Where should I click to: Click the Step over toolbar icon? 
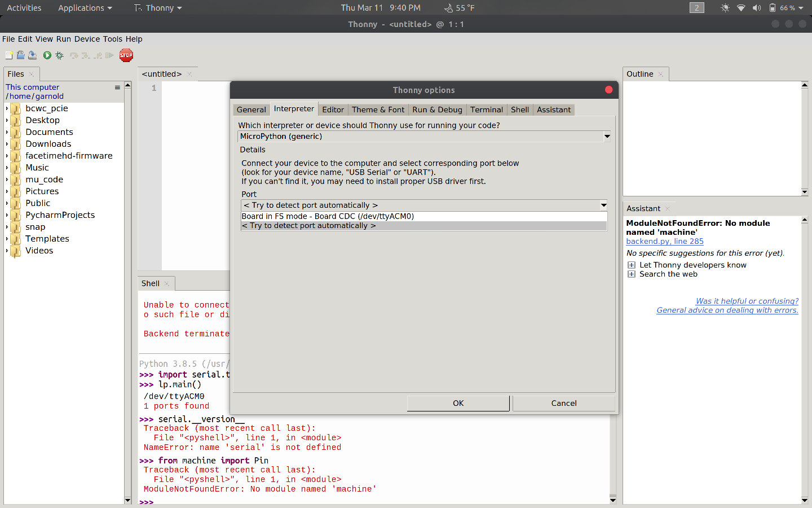[74, 55]
